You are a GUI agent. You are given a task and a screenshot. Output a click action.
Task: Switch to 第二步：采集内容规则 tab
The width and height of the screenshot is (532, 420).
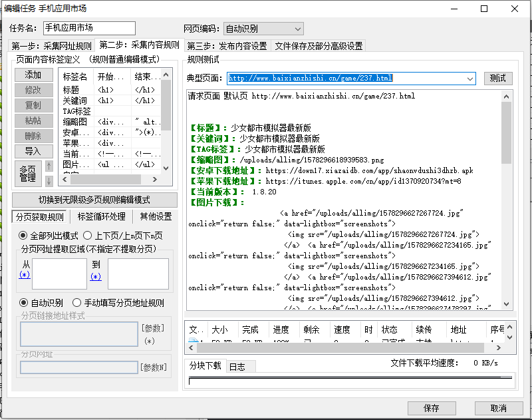coord(139,45)
